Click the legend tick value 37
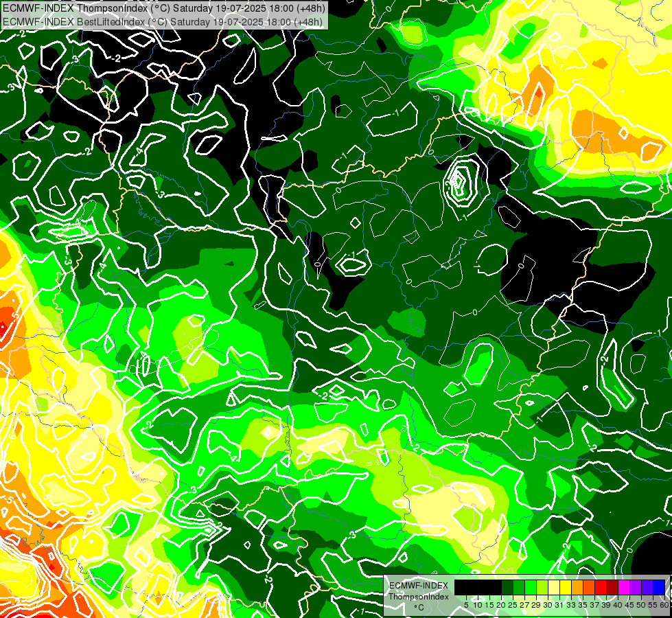This screenshot has width=672, height=618. (595, 605)
